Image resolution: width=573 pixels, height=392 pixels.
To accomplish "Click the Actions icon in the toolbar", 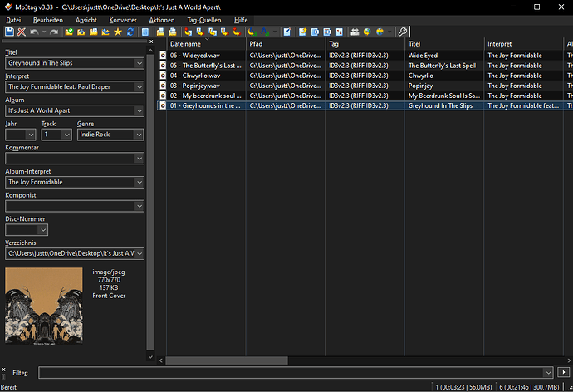I will point(252,32).
